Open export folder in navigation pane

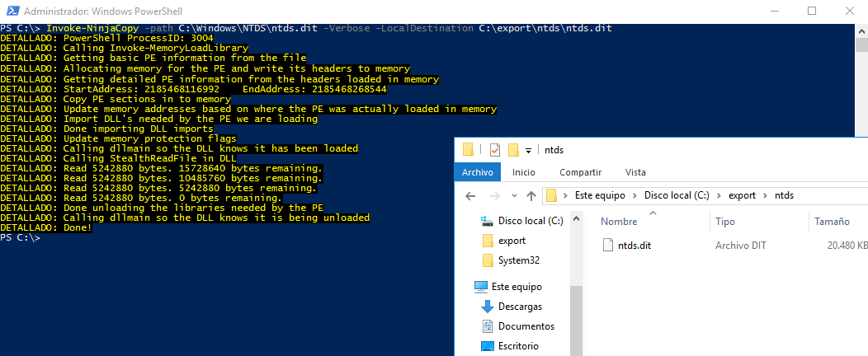coord(512,241)
